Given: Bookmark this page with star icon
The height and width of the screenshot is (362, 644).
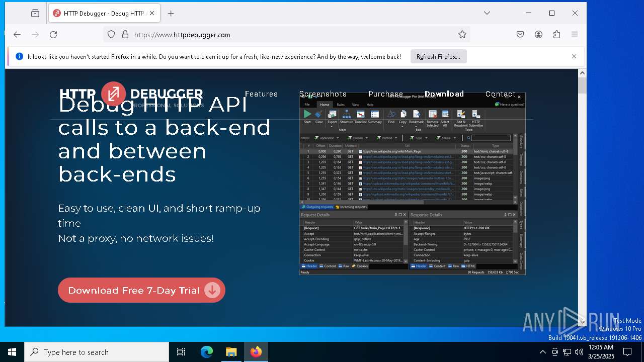Looking at the screenshot, I should pyautogui.click(x=462, y=35).
